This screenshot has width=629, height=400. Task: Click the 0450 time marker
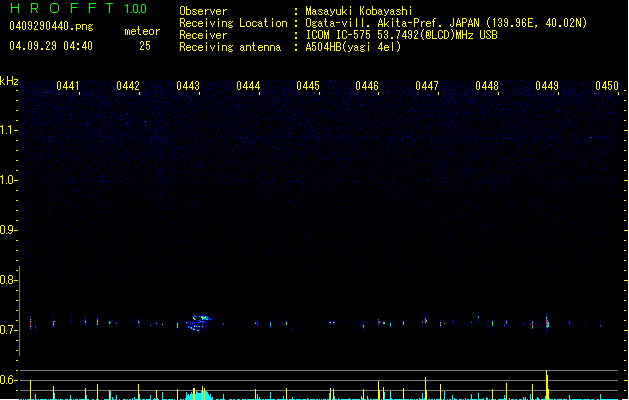(x=607, y=86)
